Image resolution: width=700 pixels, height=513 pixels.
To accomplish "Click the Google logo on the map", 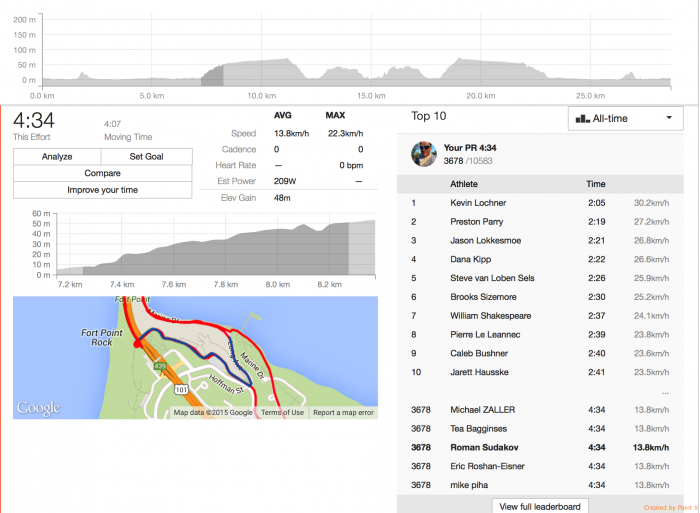I will [38, 408].
